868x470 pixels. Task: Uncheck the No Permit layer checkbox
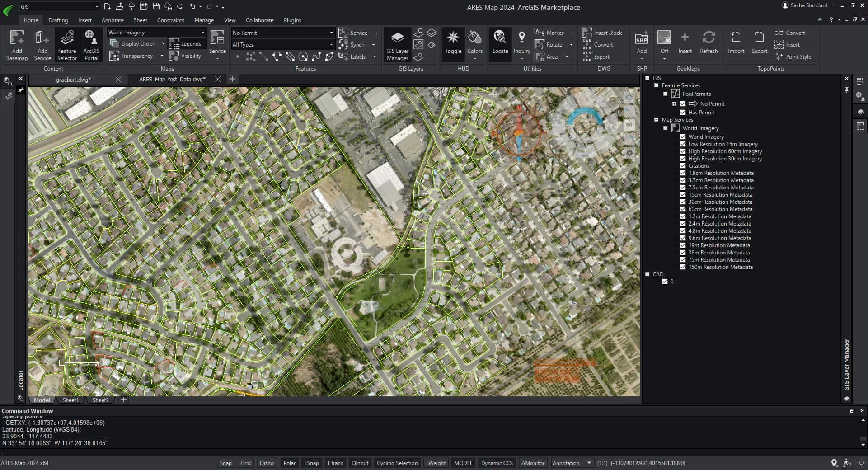click(683, 104)
